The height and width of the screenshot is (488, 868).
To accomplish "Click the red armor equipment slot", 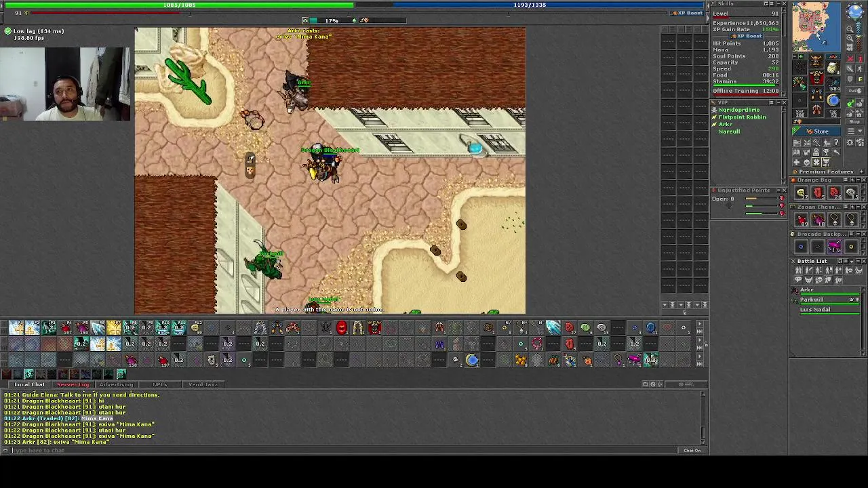I will point(816,78).
